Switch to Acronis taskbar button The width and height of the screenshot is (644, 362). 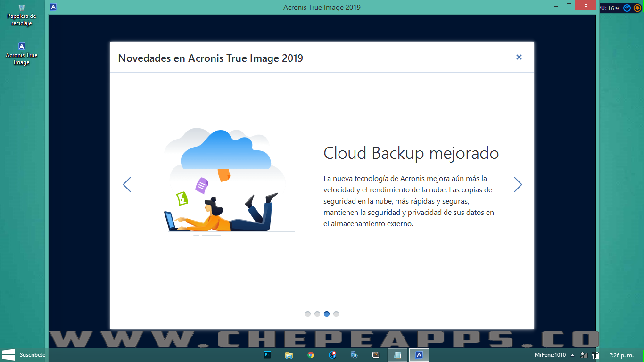point(419,355)
